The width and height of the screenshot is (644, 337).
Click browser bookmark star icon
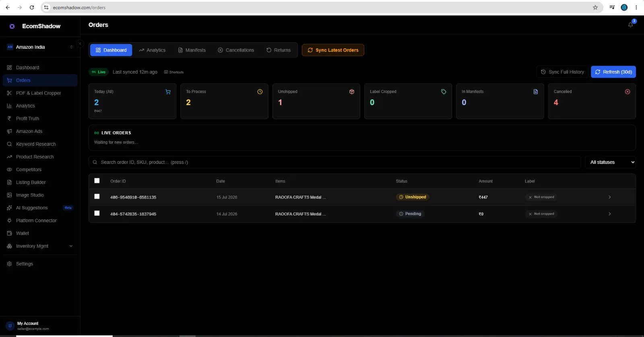[595, 7]
